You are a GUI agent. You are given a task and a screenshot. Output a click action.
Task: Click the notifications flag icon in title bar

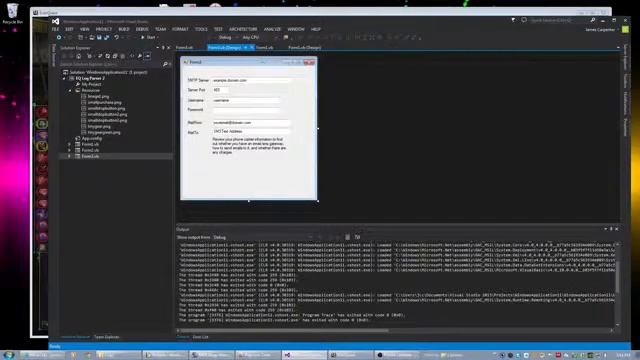pyautogui.click(x=513, y=20)
